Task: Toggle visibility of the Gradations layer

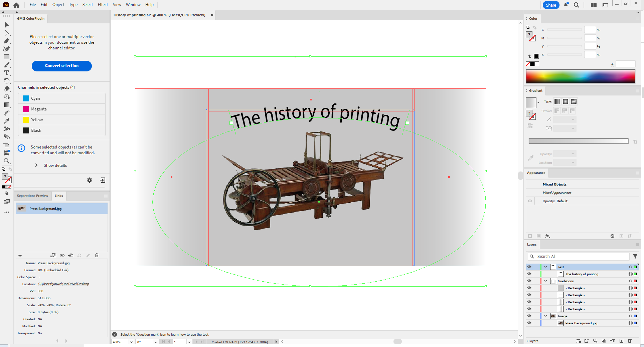Action: [529, 281]
